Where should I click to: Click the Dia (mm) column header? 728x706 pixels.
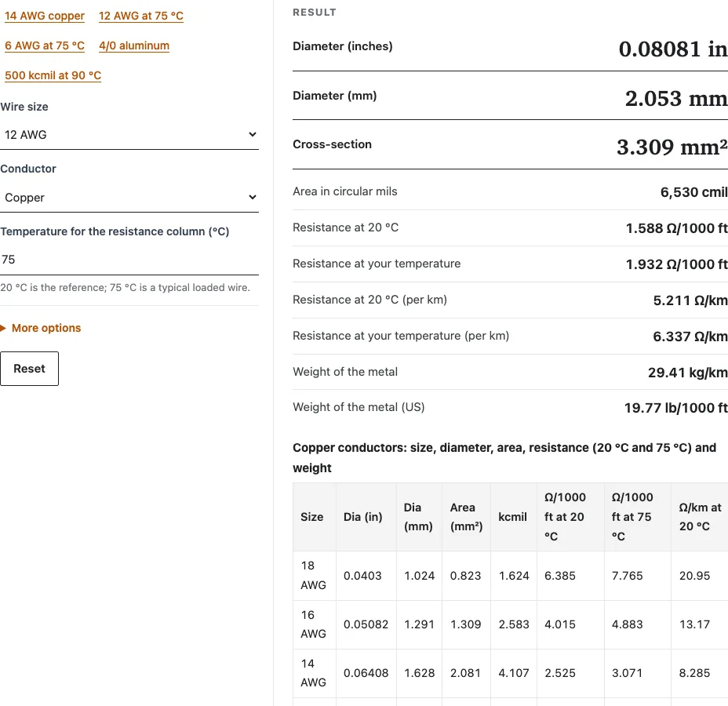pos(419,517)
